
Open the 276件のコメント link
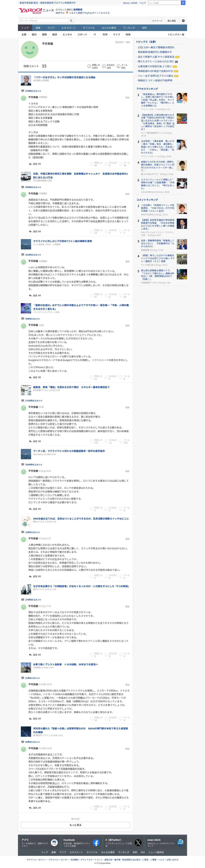point(33,91)
